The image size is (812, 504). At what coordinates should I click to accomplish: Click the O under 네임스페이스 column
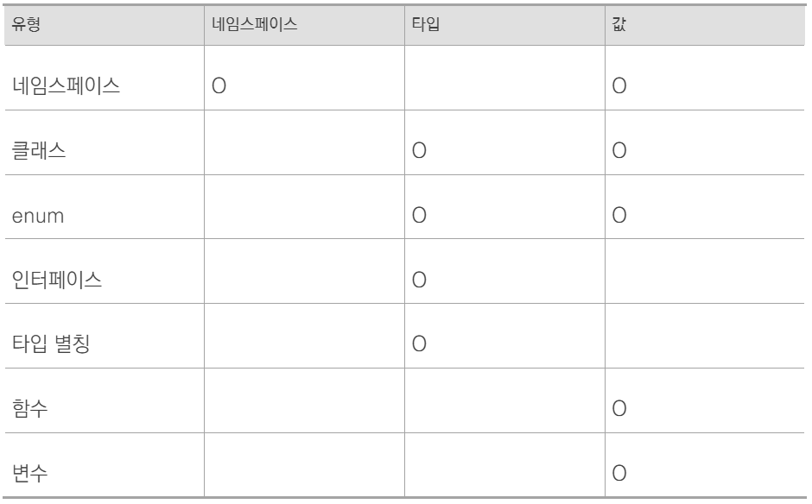tap(219, 86)
